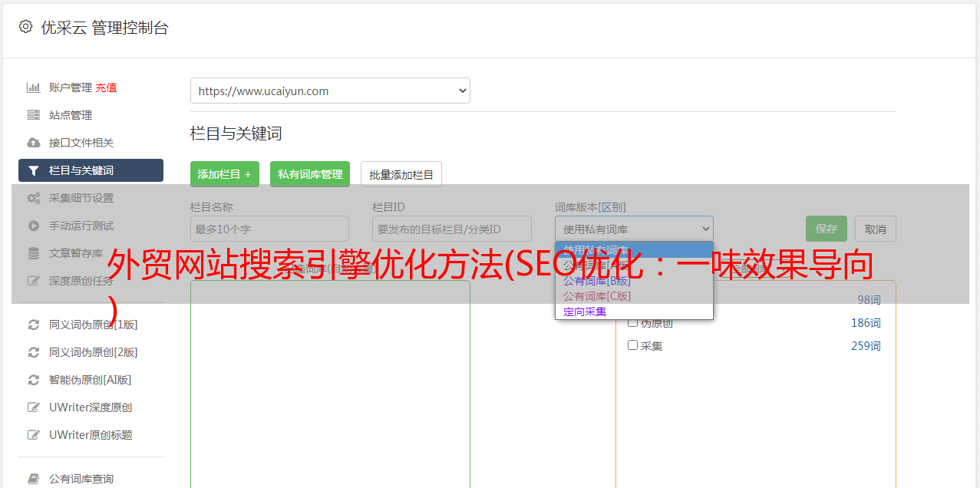Click the 98词 count
Screen dimensions: 980x488
[x=869, y=300]
